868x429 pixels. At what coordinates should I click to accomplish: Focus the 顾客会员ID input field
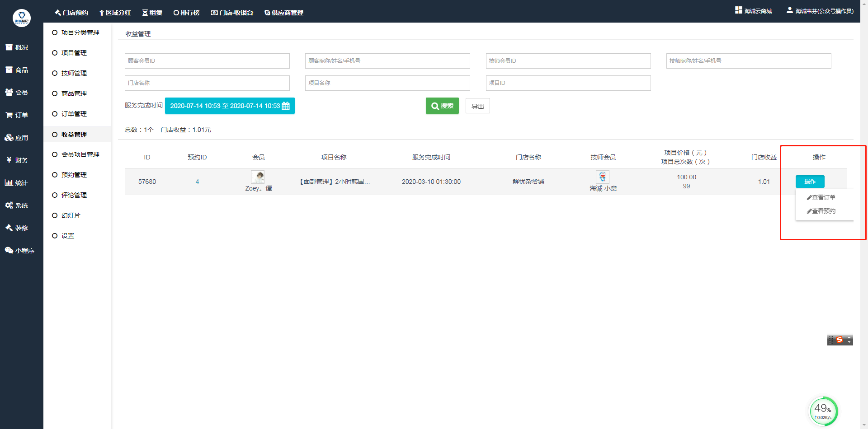[207, 61]
